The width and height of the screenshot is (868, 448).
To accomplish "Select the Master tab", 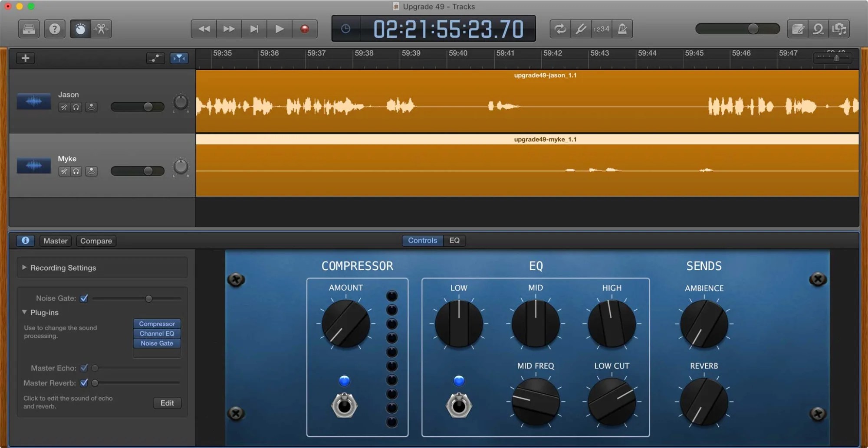I will [55, 241].
